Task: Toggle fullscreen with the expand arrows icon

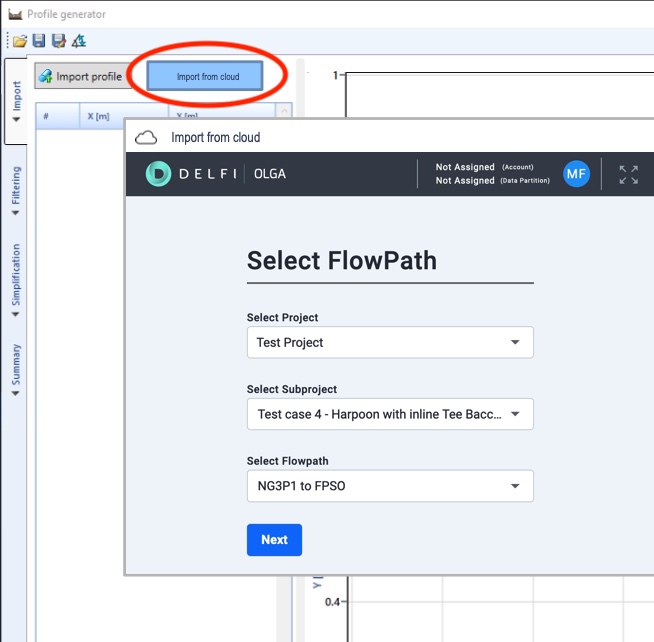Action: coord(629,174)
